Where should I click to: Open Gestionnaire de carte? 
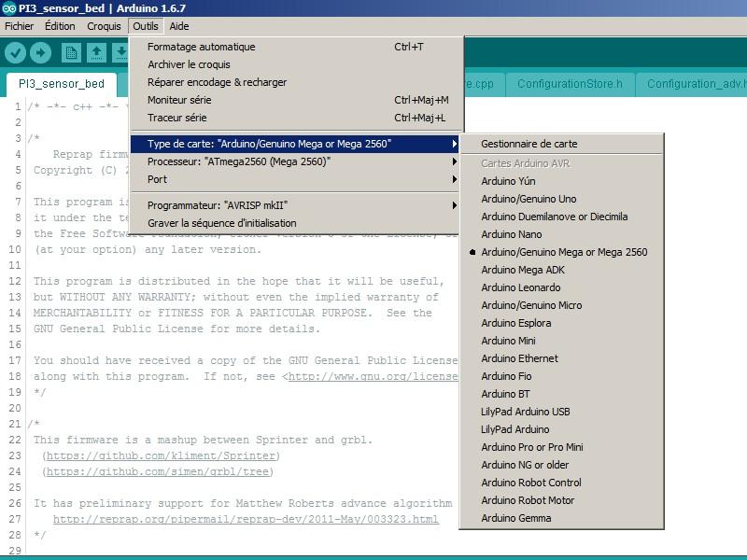click(562, 144)
